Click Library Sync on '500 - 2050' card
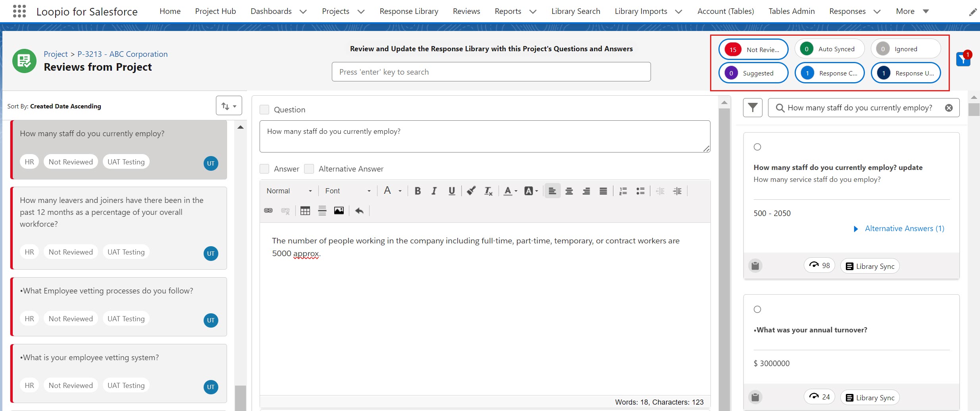The width and height of the screenshot is (980, 411). point(870,266)
